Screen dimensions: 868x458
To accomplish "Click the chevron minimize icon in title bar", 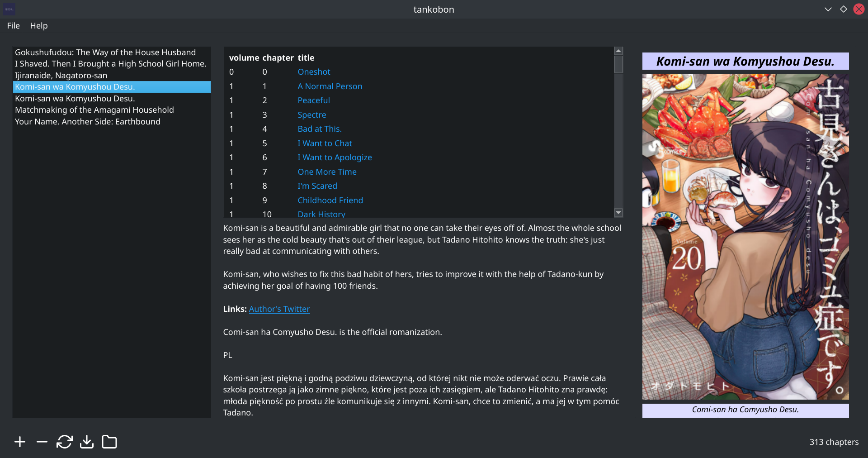I will (828, 9).
